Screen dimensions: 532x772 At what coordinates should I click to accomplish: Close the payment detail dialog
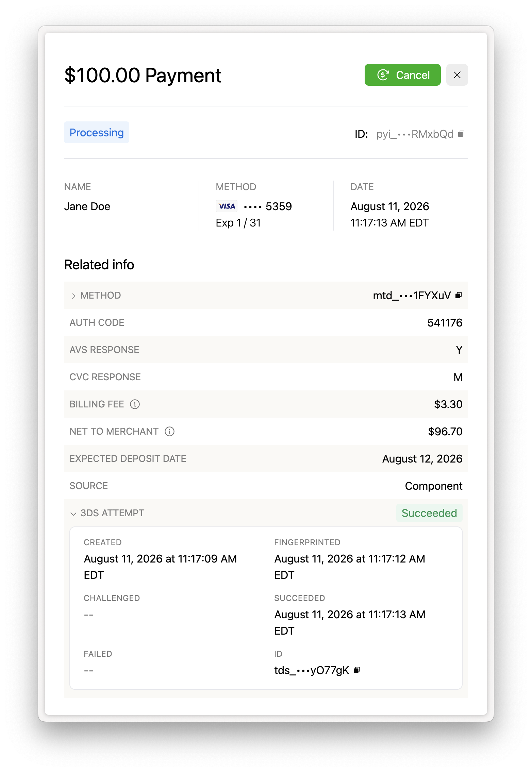point(457,75)
